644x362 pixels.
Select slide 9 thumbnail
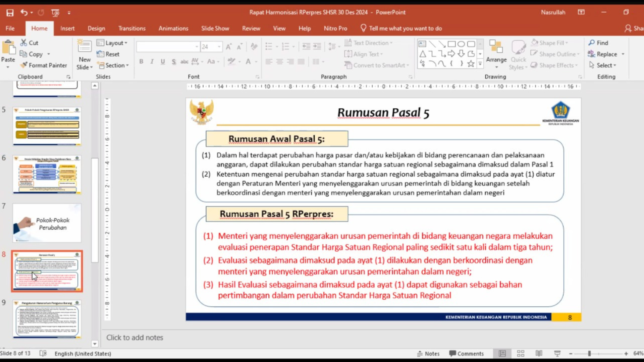tap(47, 319)
